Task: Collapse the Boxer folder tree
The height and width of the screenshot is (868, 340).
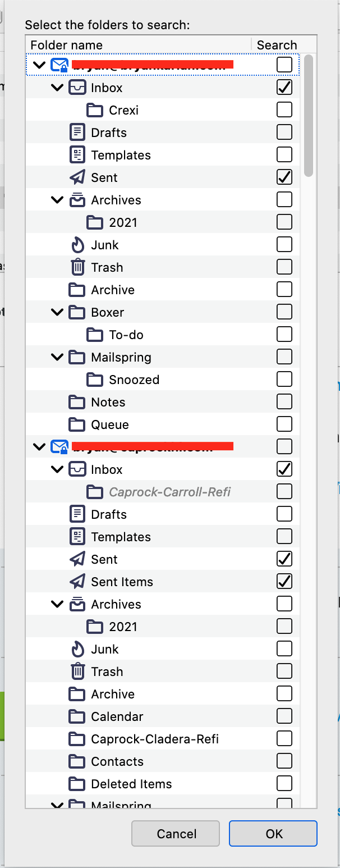Action: 57,312
